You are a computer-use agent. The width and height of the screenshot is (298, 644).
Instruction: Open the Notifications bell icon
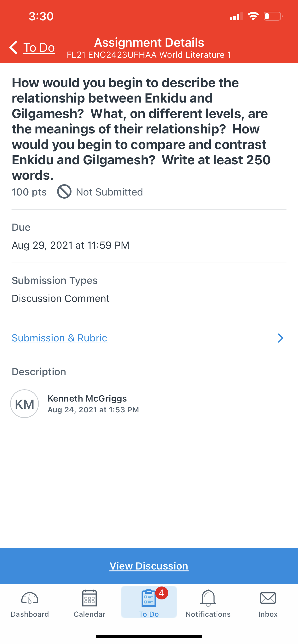[208, 598]
